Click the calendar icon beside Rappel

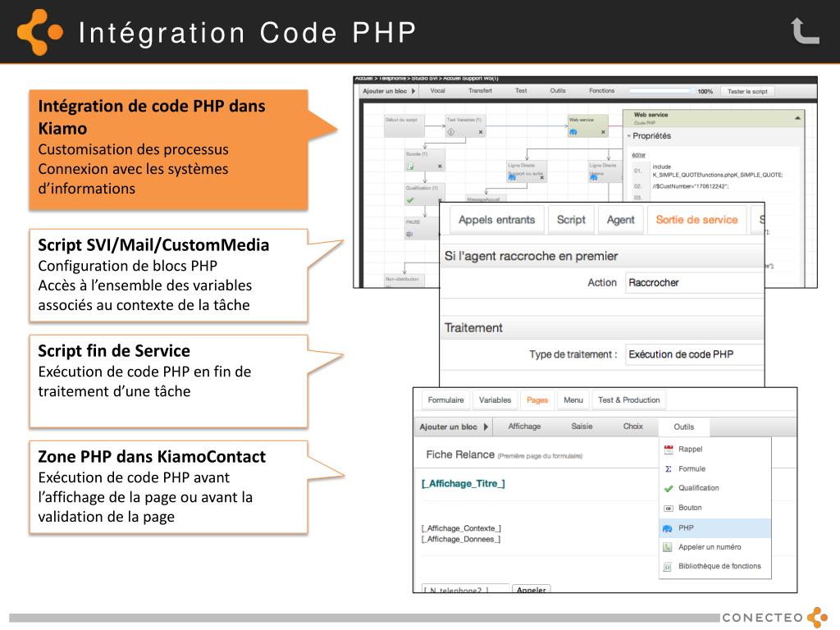668,450
